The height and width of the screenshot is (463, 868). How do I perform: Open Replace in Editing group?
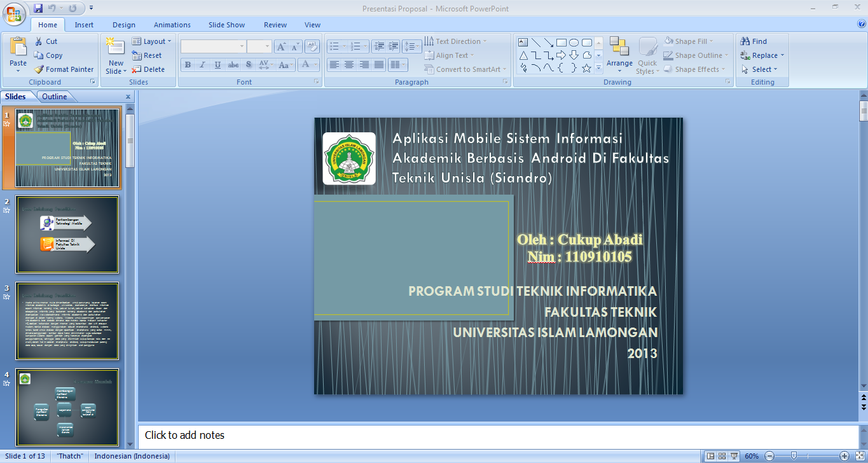point(762,55)
